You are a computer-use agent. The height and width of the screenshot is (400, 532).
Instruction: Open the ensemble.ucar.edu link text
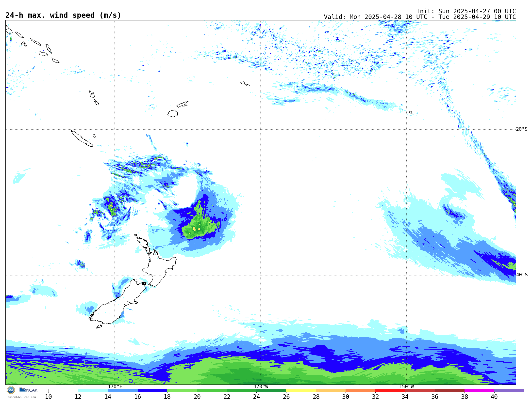[x=22, y=397]
